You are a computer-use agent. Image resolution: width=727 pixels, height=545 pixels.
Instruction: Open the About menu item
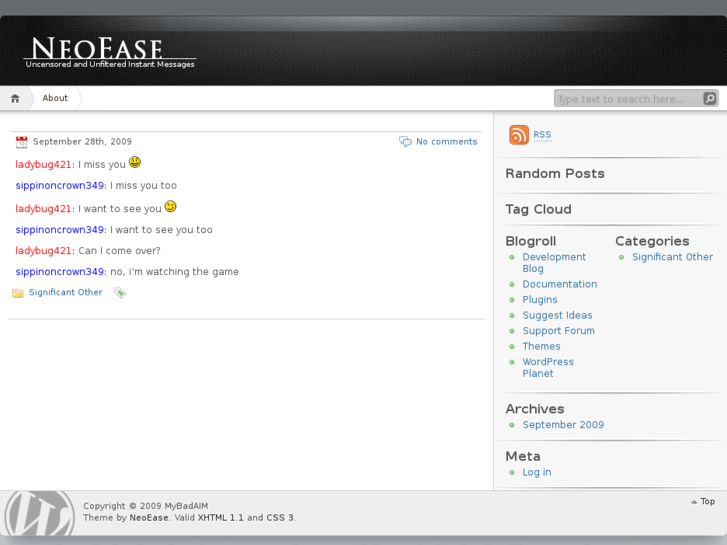pyautogui.click(x=55, y=98)
